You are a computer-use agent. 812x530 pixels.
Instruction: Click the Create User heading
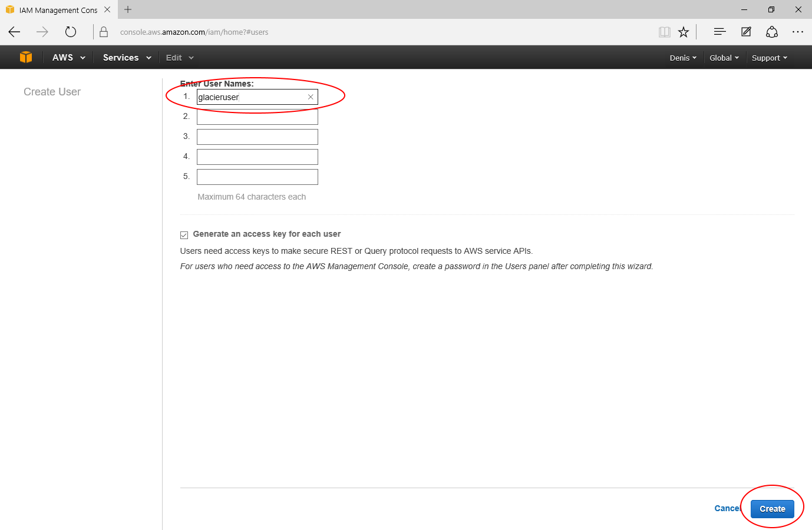[52, 92]
